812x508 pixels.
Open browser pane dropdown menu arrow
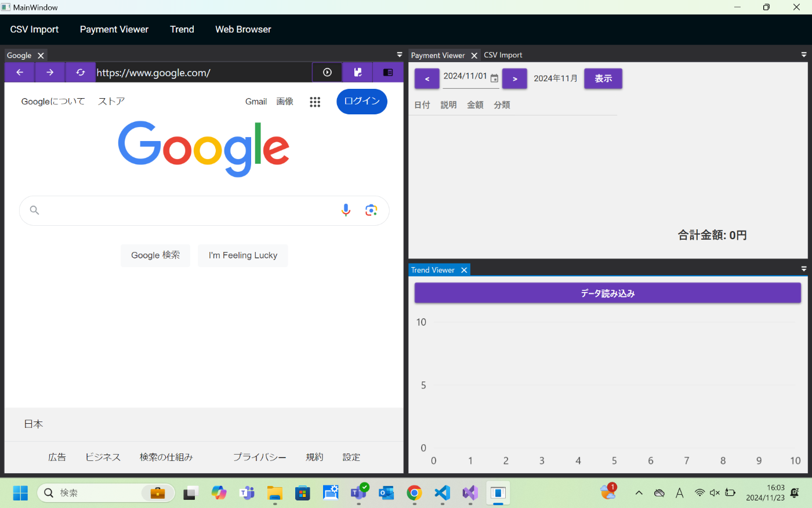pyautogui.click(x=400, y=55)
